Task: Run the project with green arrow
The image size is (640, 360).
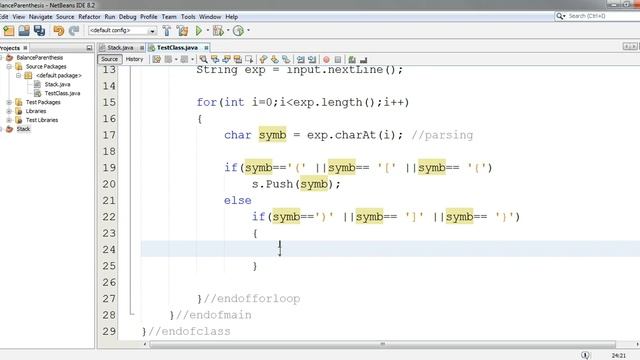Action: pos(199,31)
